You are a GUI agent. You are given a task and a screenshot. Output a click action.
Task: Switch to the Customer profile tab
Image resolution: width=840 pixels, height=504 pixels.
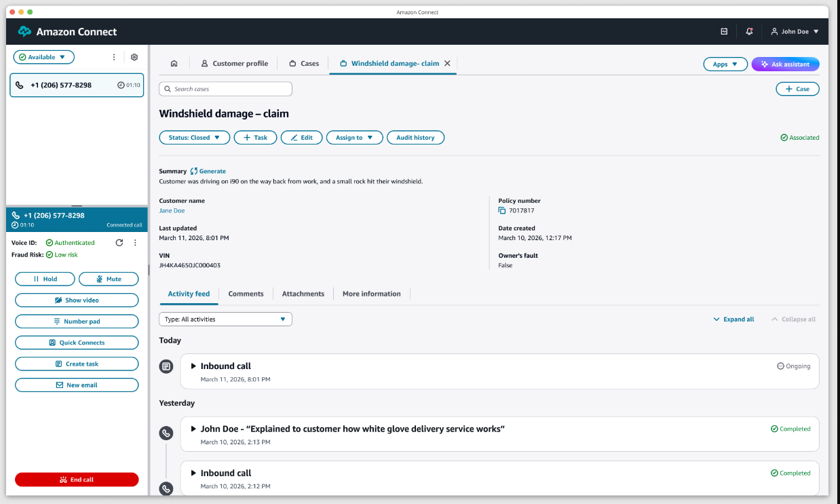[x=234, y=63]
